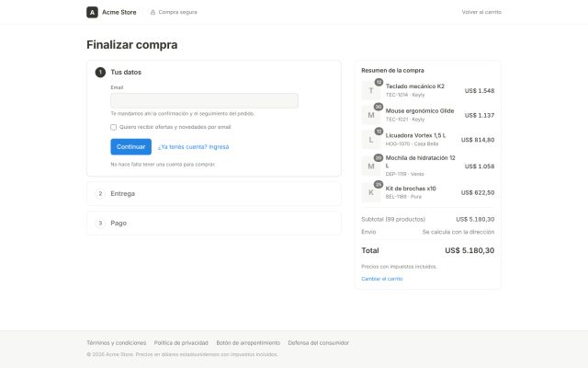The image size is (588, 368).
Task: Click the Precios con impuestos incluidos note
Action: 399,267
